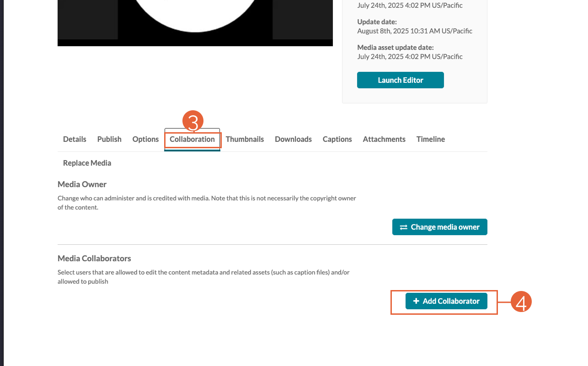Viewport: 588px width, 366px height.
Task: Switch to the Captions tab
Action: point(337,139)
